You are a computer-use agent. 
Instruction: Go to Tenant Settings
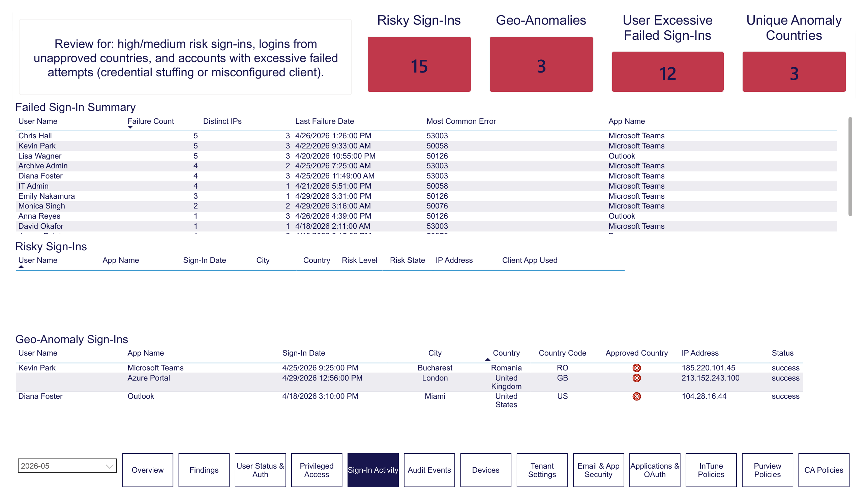(x=542, y=470)
